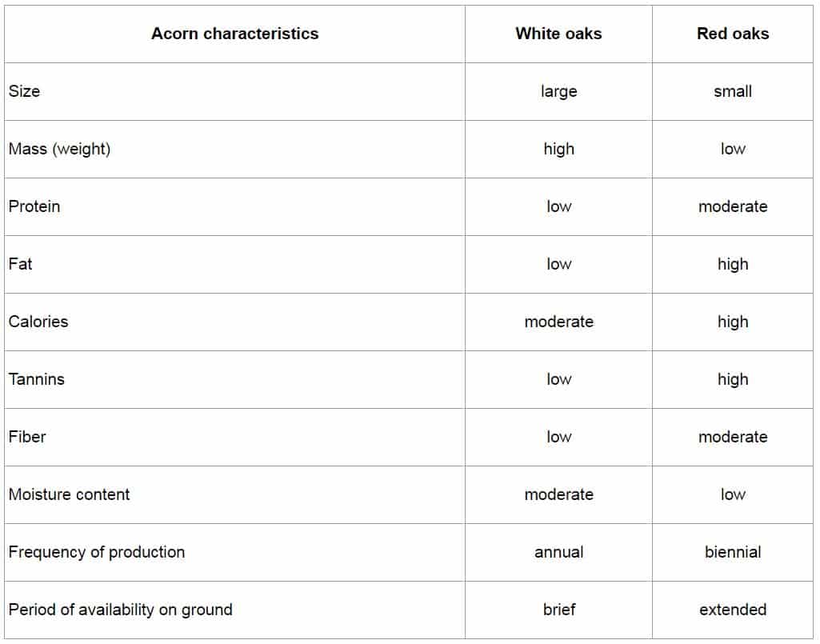Click 'small' in the Size row

(x=733, y=91)
